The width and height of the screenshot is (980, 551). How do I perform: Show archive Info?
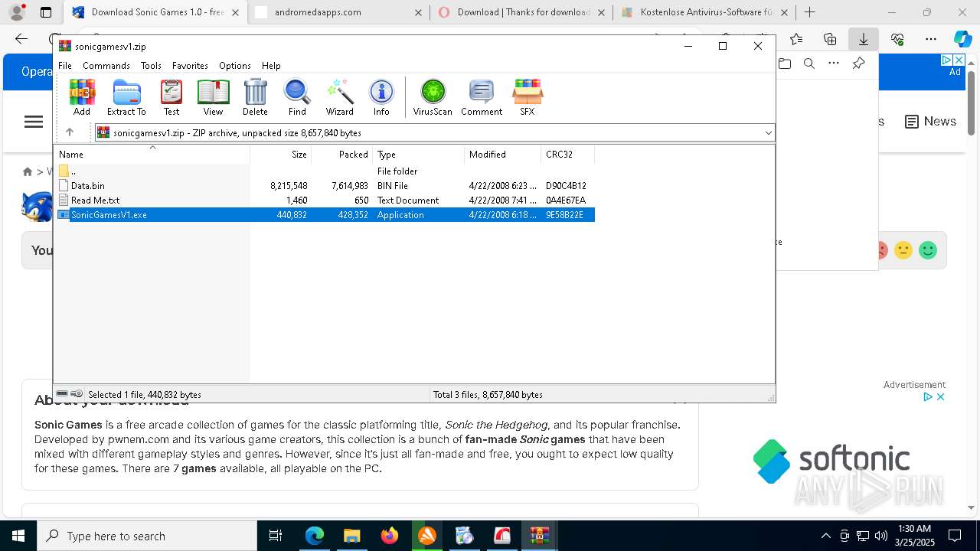tap(381, 97)
